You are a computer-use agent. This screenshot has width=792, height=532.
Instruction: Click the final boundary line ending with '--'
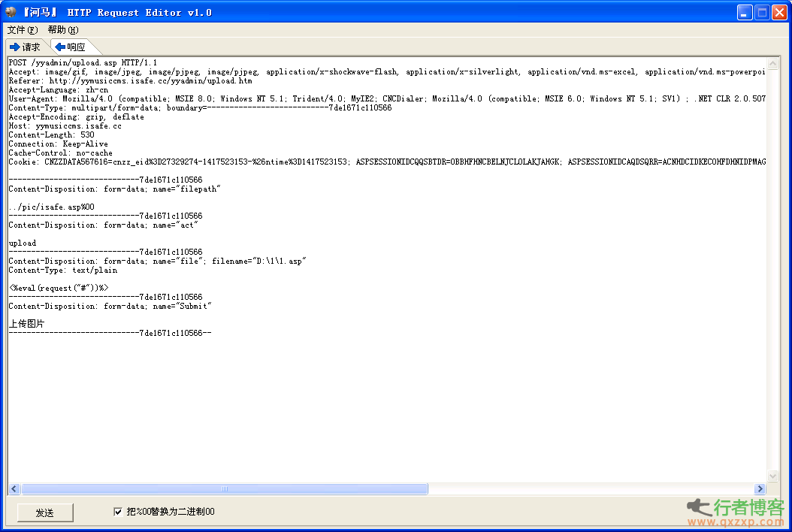coord(110,333)
